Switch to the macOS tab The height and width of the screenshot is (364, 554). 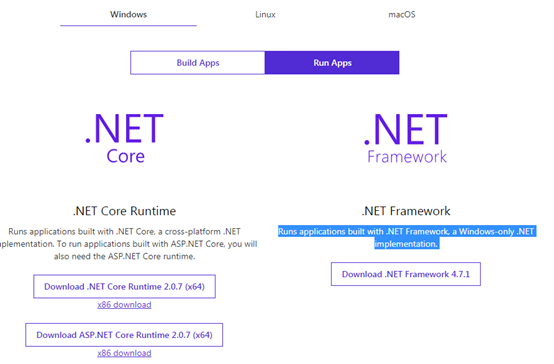402,14
